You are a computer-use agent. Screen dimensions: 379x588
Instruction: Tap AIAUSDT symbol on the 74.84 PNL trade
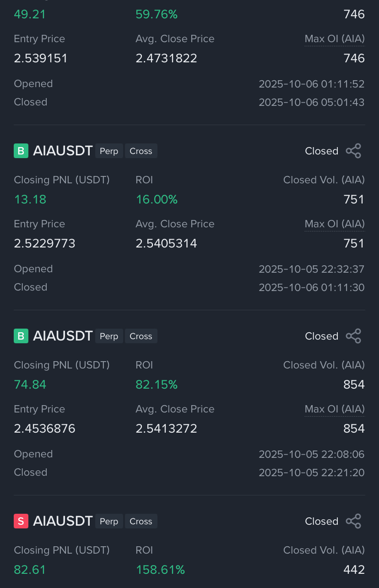click(x=63, y=336)
